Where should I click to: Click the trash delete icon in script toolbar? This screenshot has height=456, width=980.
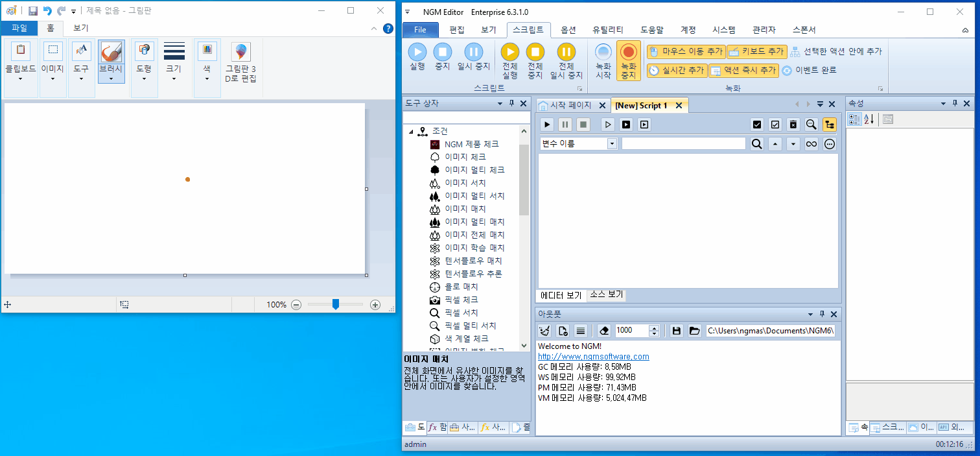793,125
